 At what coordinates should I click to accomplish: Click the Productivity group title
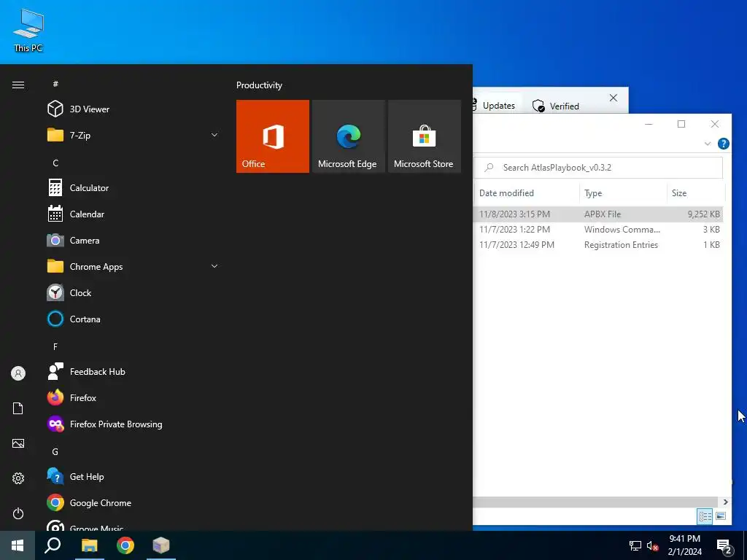point(259,85)
